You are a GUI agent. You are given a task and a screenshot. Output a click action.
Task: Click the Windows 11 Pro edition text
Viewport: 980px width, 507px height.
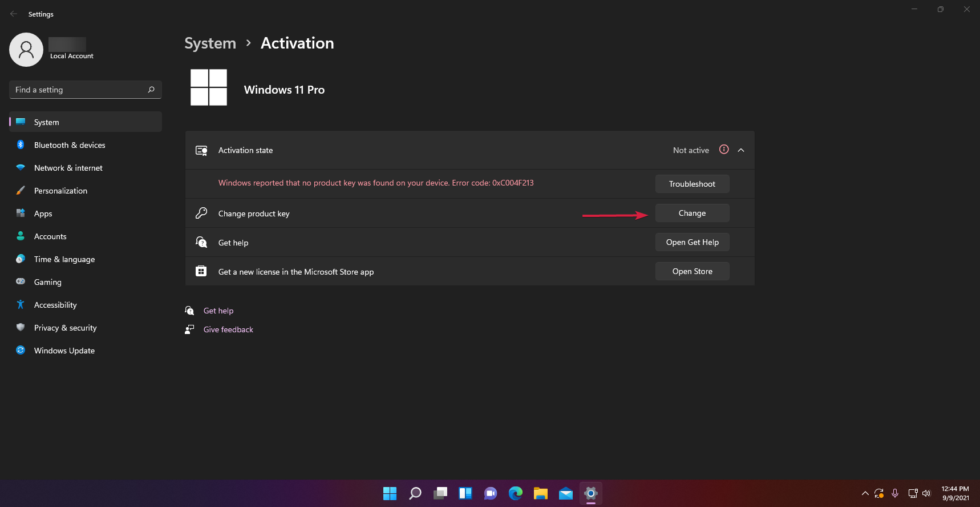284,90
